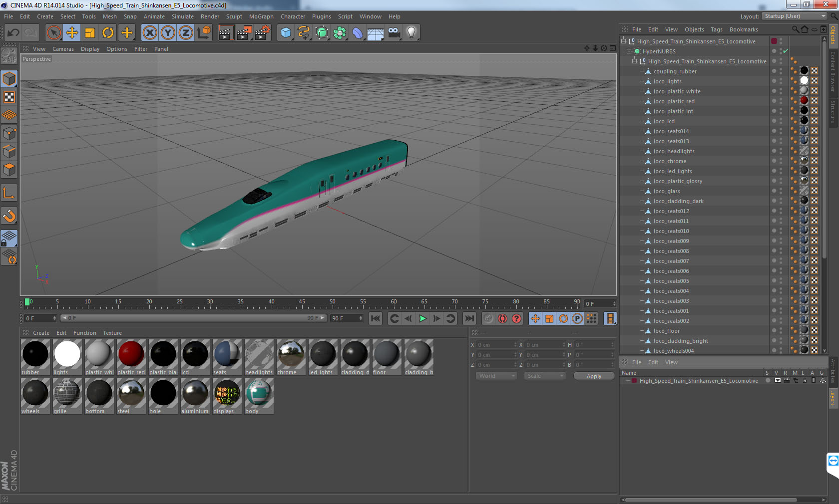Activate the Scale tool
This screenshot has width=839, height=504.
[x=90, y=33]
